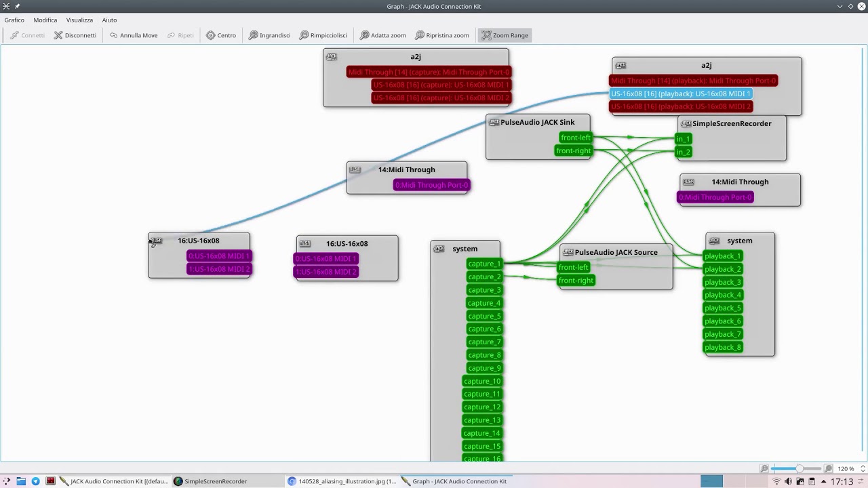Screen dimensions: 868x488
Task: Open the clipboard tray icon
Action: coord(812,481)
